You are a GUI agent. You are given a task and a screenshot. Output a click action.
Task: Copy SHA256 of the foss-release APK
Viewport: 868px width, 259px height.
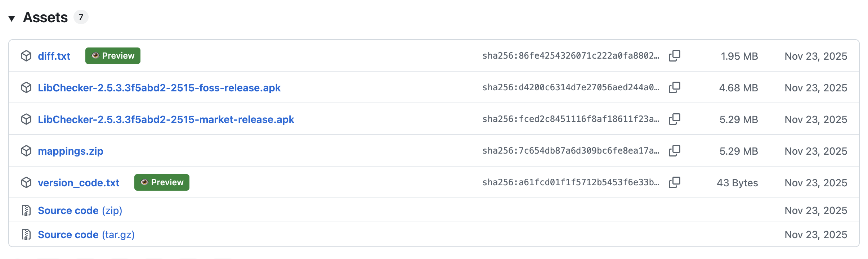[x=674, y=87]
